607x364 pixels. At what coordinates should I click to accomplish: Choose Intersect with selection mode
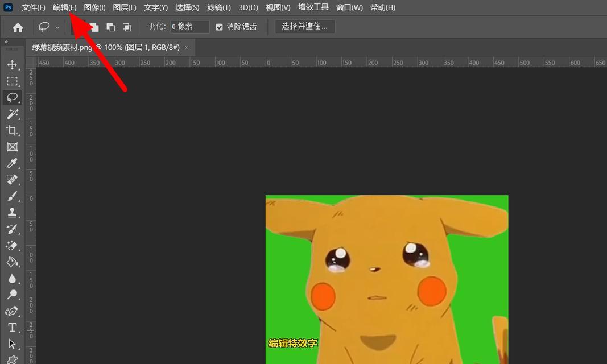(127, 27)
